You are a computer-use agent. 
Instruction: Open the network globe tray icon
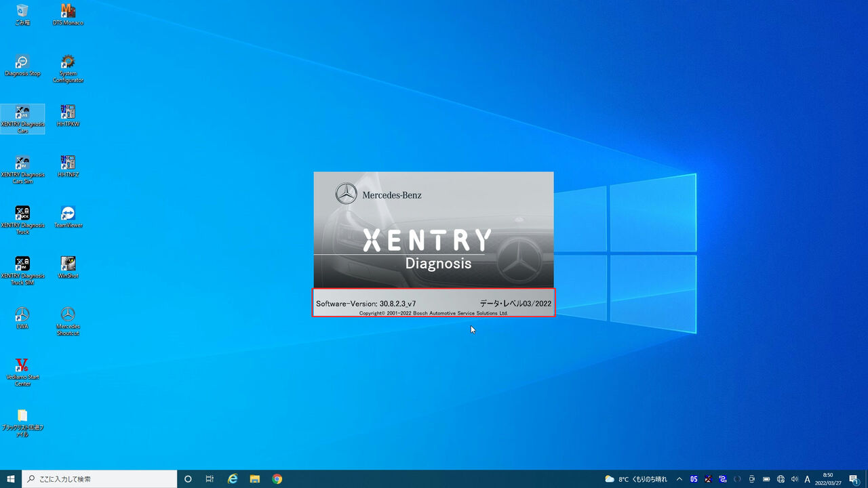(781, 479)
